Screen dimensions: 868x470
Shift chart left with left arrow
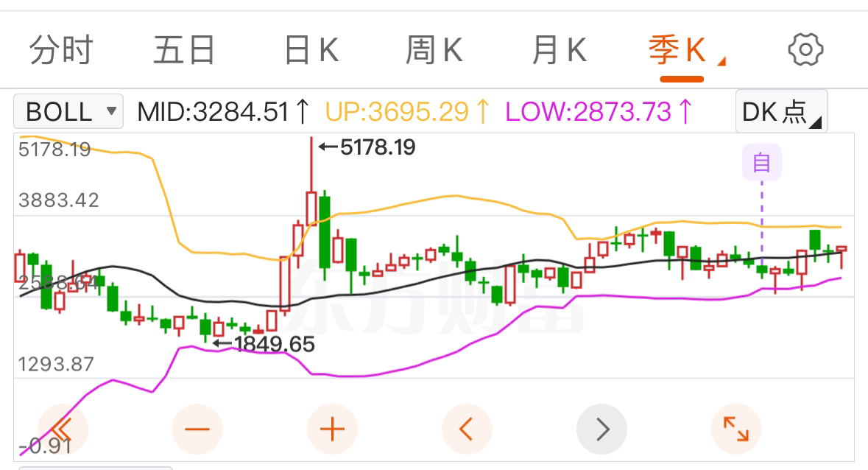[467, 429]
